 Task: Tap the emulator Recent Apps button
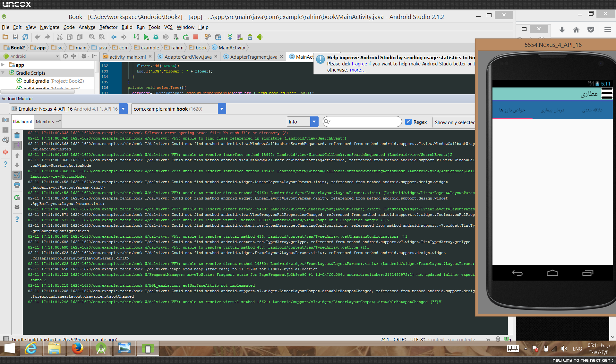pos(587,273)
